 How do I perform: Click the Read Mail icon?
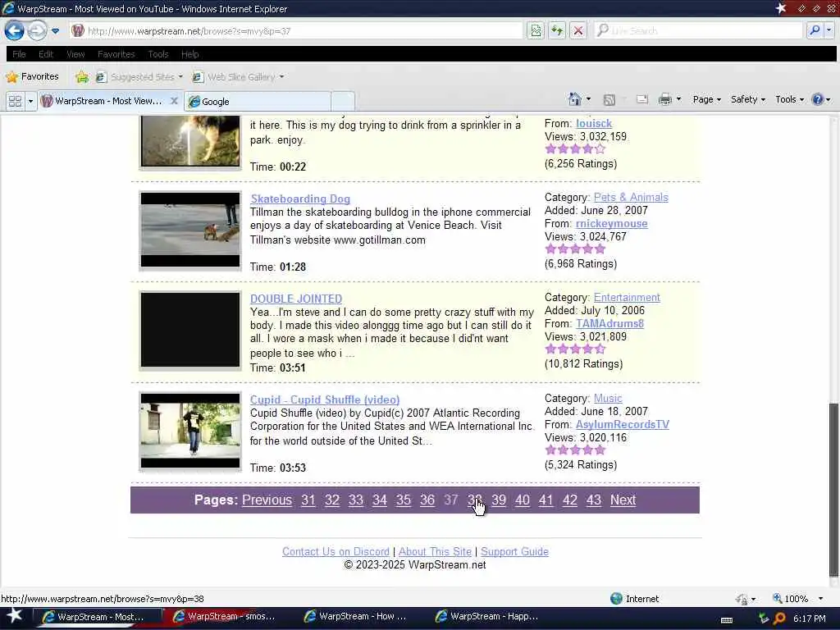(641, 99)
